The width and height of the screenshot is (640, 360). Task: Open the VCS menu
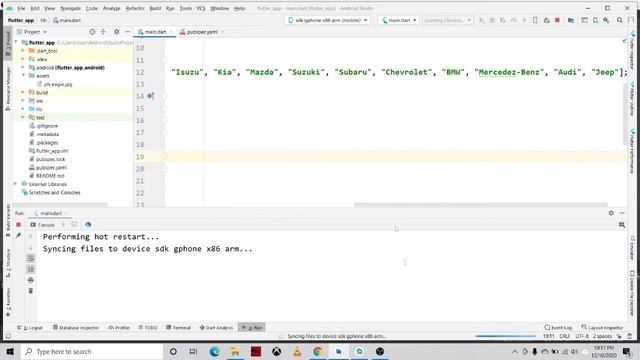point(201,8)
